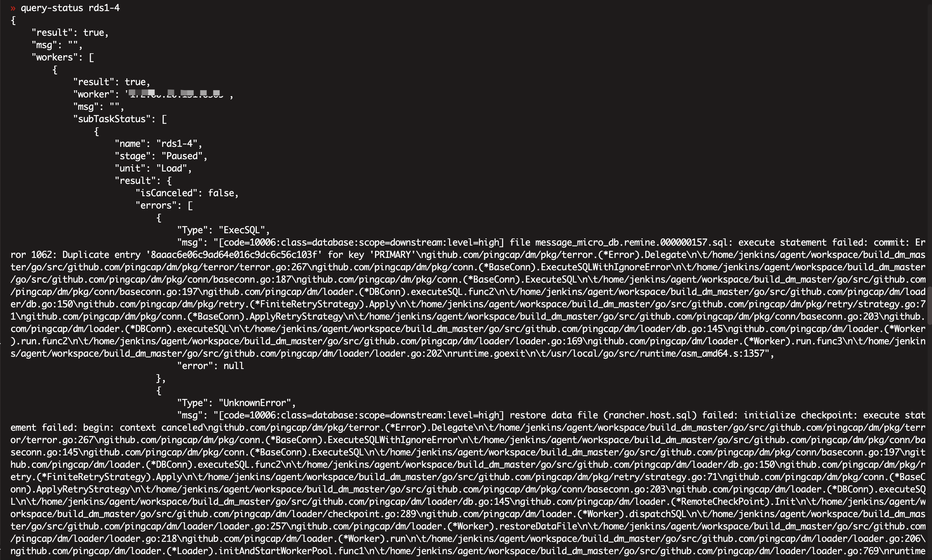
Task: Click the "error": null line
Action: pos(211,366)
